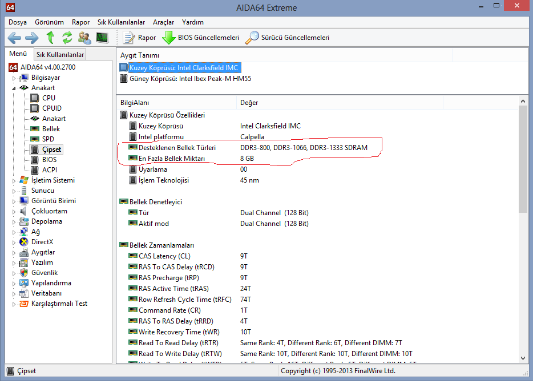Image resolution: width=533 pixels, height=392 pixels.
Task: Select ACPI in the tree
Action: coord(50,170)
